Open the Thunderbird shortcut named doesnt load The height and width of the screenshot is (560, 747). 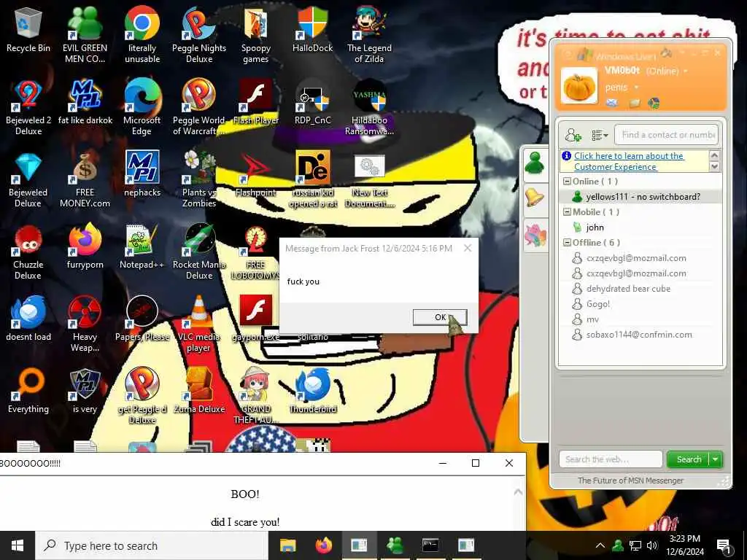pyautogui.click(x=28, y=319)
